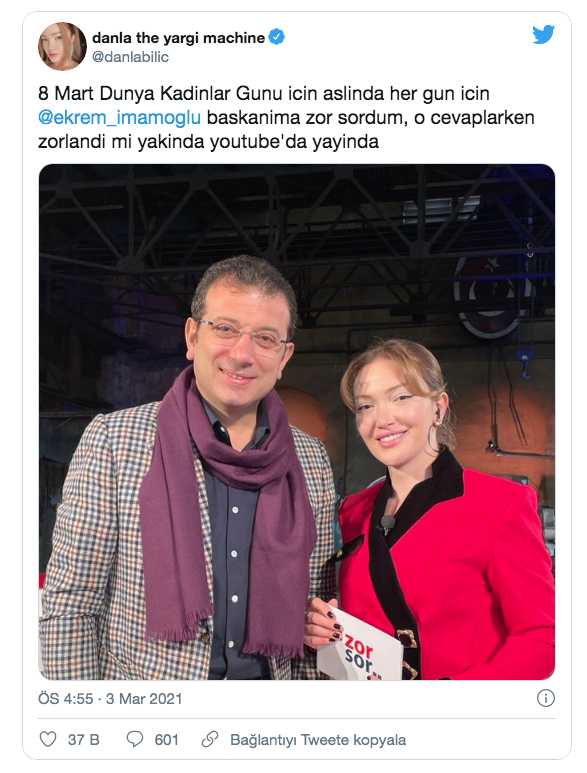587x773 pixels.
Task: Click the tweet body text
Action: point(286,118)
